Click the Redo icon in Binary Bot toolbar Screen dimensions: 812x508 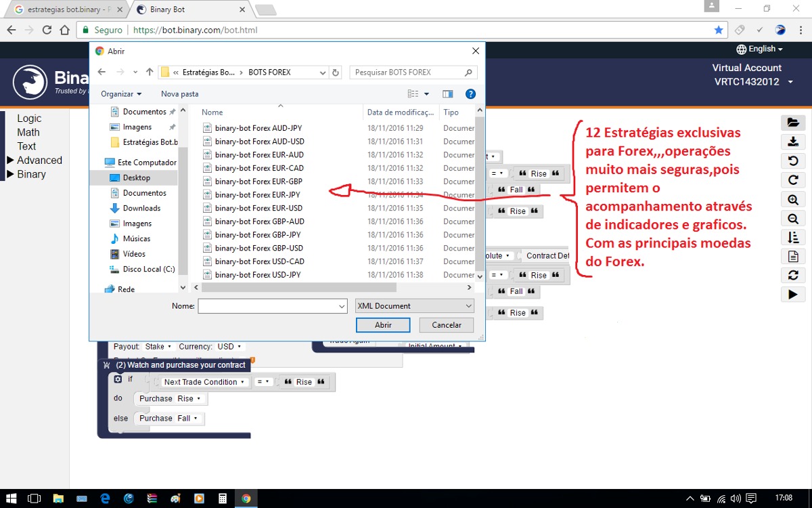point(793,180)
